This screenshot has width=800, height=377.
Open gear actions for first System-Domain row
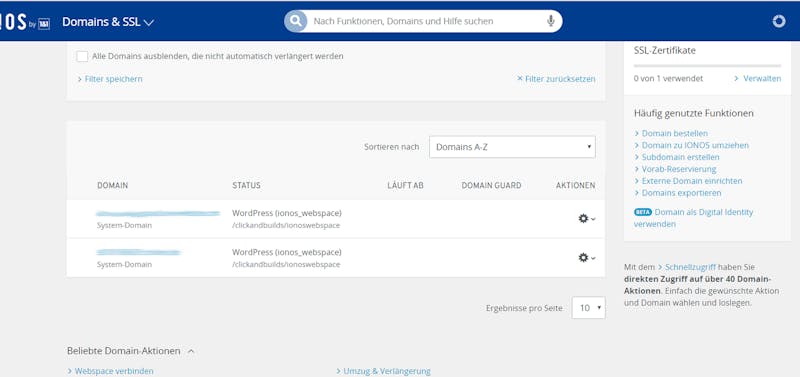[x=586, y=218]
